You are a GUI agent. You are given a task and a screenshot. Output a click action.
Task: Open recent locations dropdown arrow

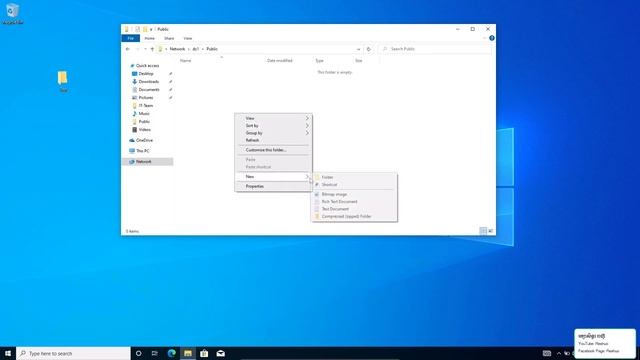[x=145, y=49]
